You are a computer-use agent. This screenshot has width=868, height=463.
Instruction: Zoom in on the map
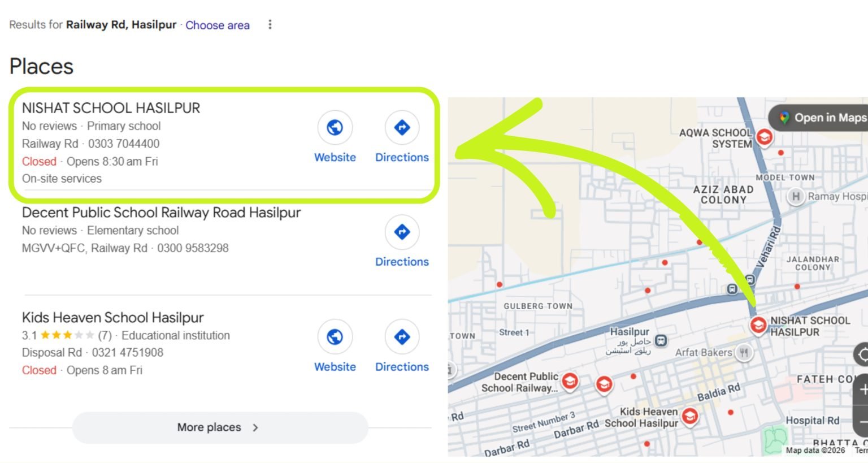pos(862,390)
